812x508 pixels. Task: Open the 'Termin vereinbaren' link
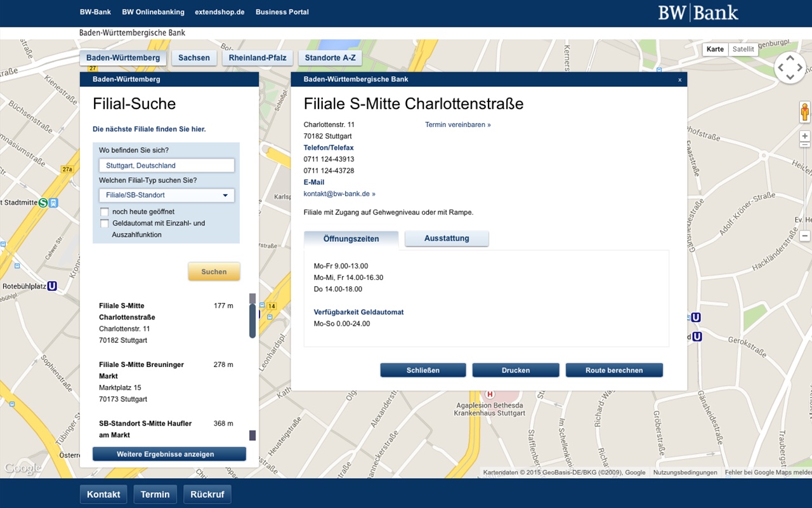tap(458, 124)
